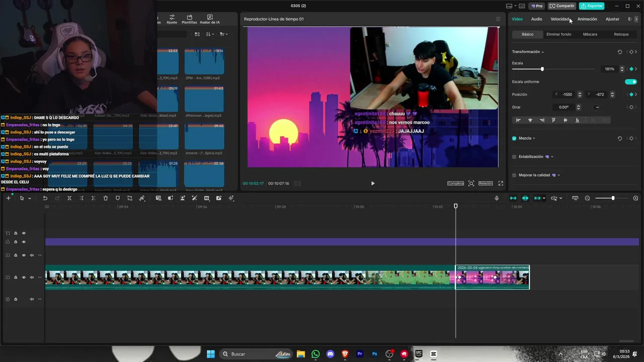644x362 pixels.
Task: Open the player panel hamburger menu
Action: coord(498,19)
